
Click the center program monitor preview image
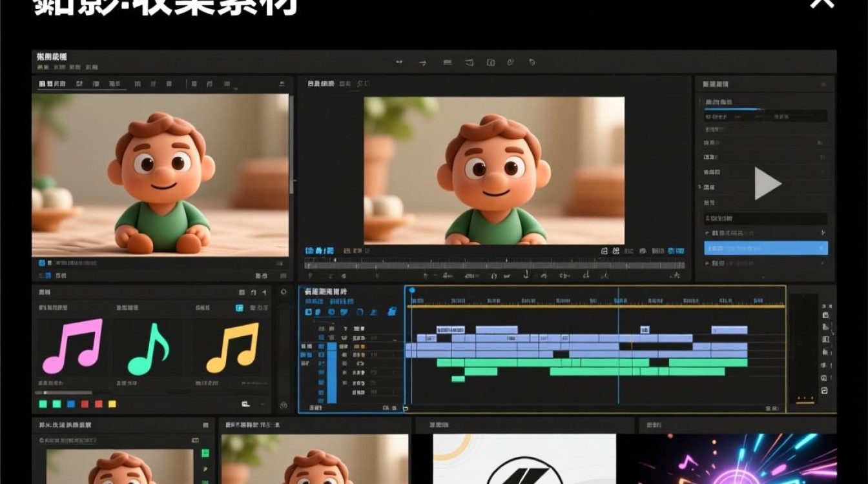point(494,170)
